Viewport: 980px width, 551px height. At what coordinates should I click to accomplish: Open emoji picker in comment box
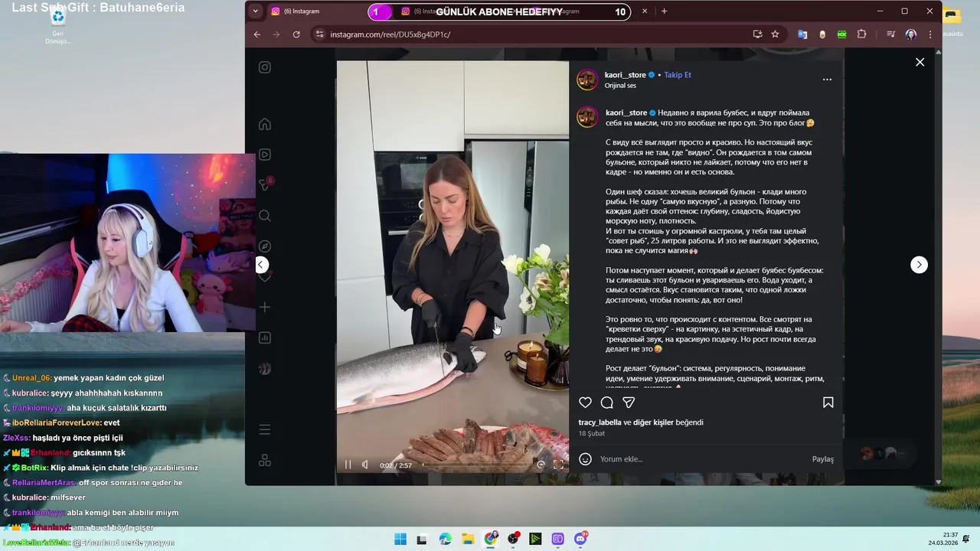585,459
